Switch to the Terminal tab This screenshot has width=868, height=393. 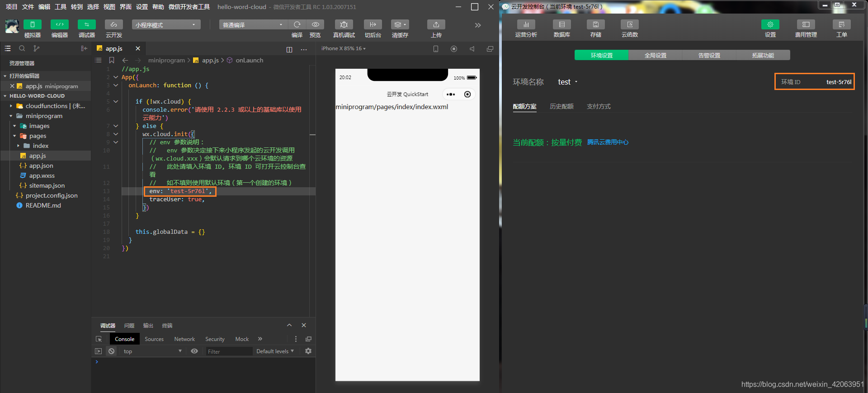(167, 326)
